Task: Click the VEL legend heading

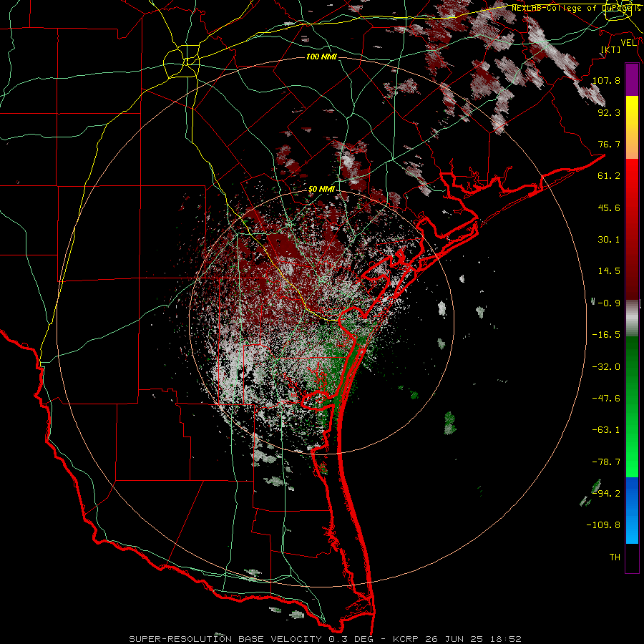Action: [x=628, y=43]
